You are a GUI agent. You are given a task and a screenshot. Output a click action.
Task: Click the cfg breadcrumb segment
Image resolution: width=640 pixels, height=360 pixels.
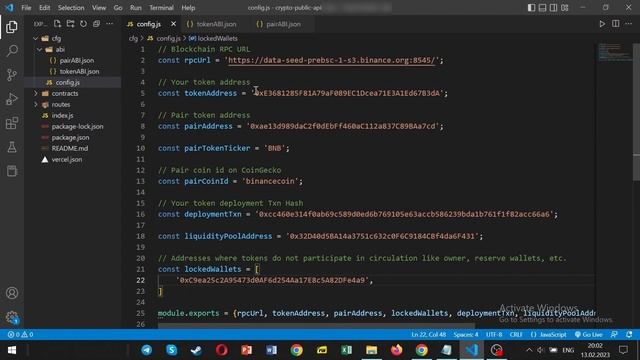tap(133, 38)
